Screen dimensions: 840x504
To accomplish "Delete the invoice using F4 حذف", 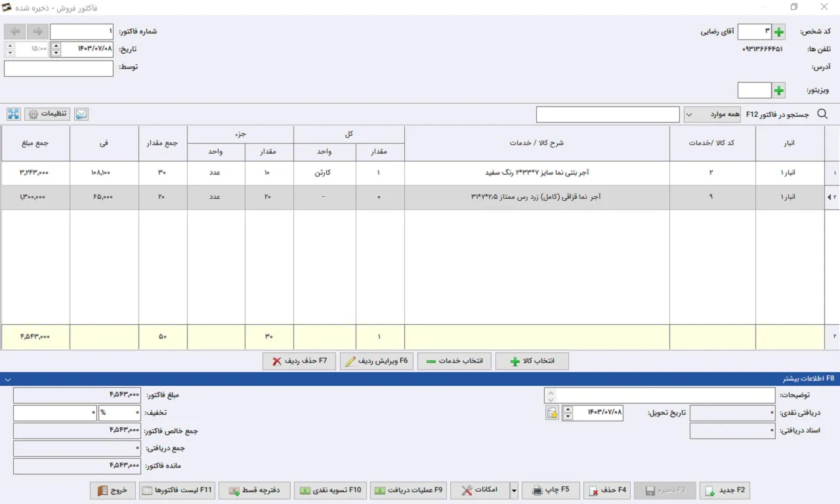I will (607, 490).
